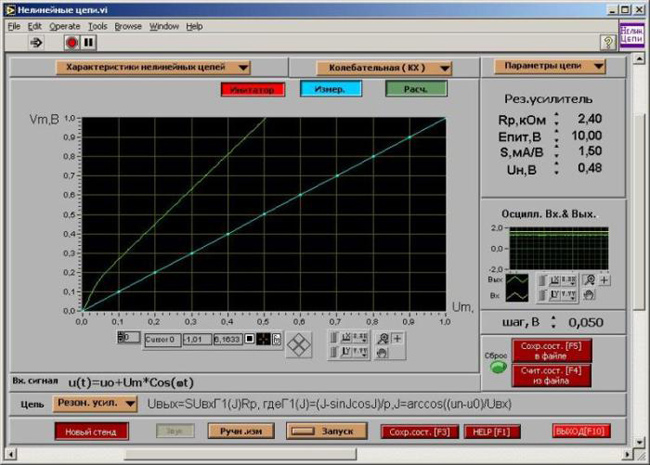650x465 pixels.
Task: Click the Епит,В stepper arrows
Action: 556,136
